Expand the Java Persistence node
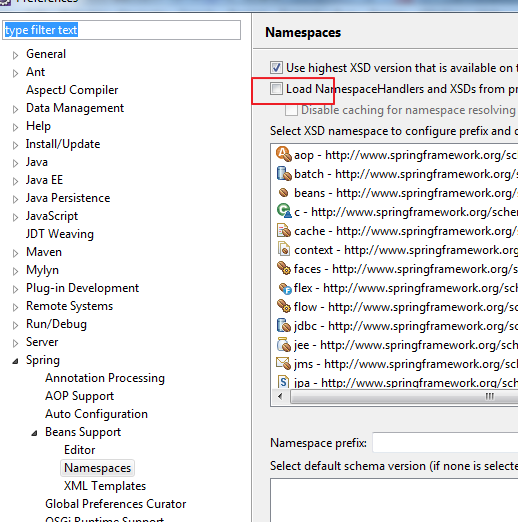 pyautogui.click(x=15, y=199)
